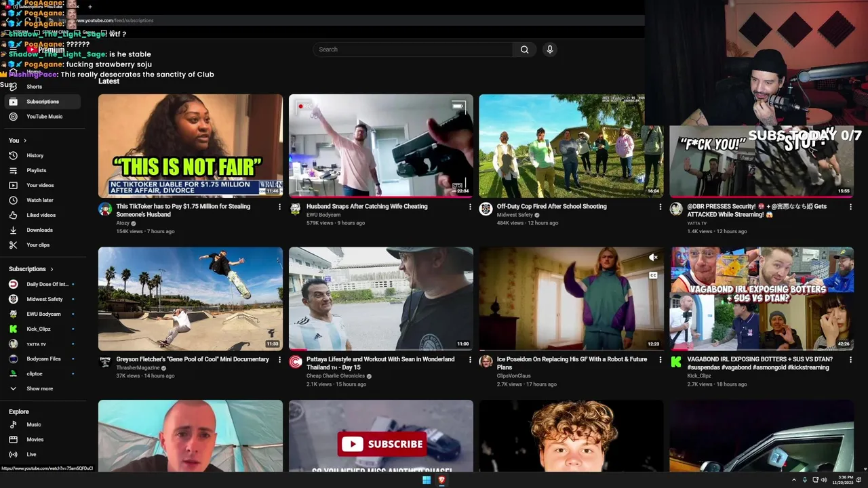This screenshot has height=488, width=868.
Task: Open options for Husband Snaps video
Action: [x=470, y=207]
